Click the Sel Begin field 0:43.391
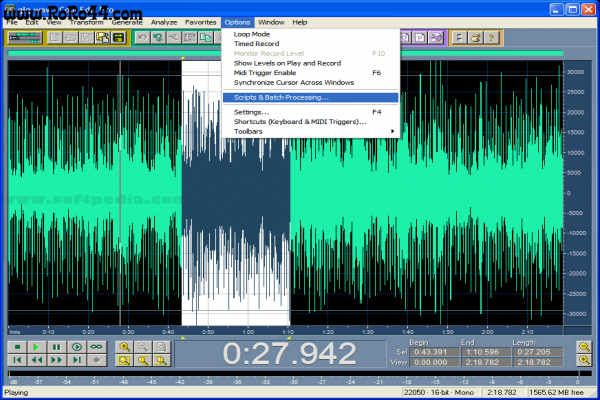This screenshot has width=600, height=400. click(434, 352)
